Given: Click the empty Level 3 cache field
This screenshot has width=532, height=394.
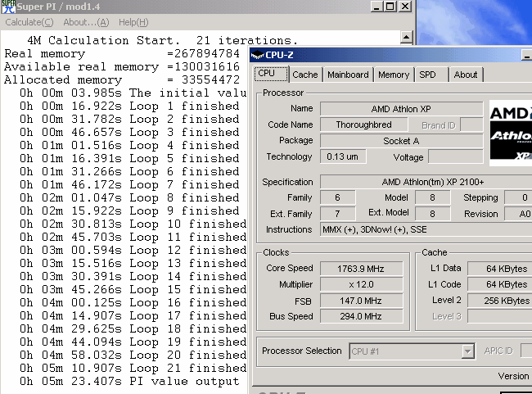Looking at the screenshot, I should 500,316.
